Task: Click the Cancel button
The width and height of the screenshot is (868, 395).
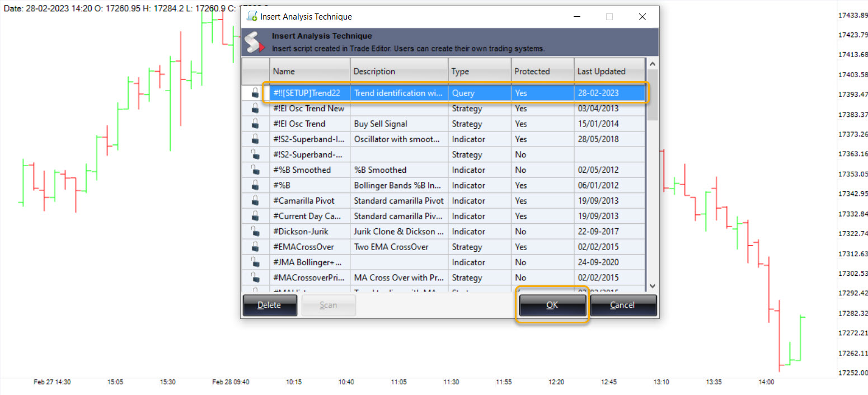Action: [x=623, y=305]
